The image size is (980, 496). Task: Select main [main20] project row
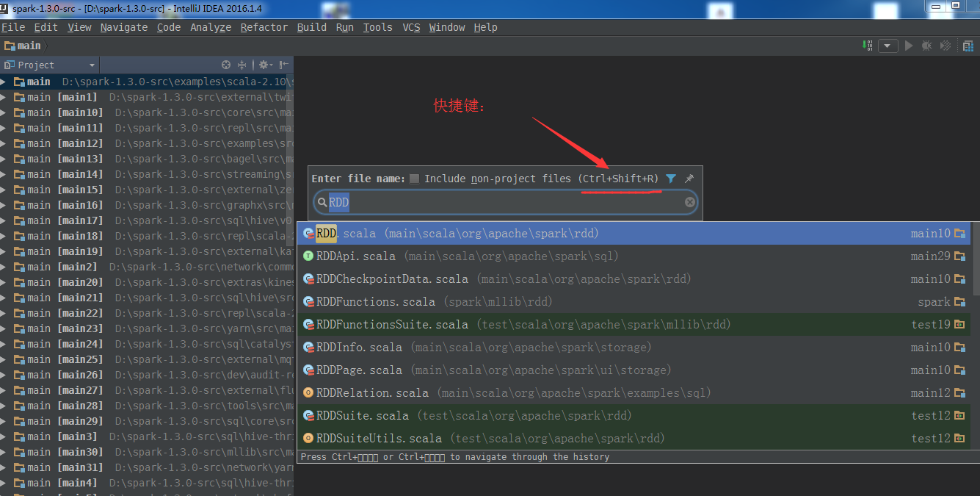point(147,282)
